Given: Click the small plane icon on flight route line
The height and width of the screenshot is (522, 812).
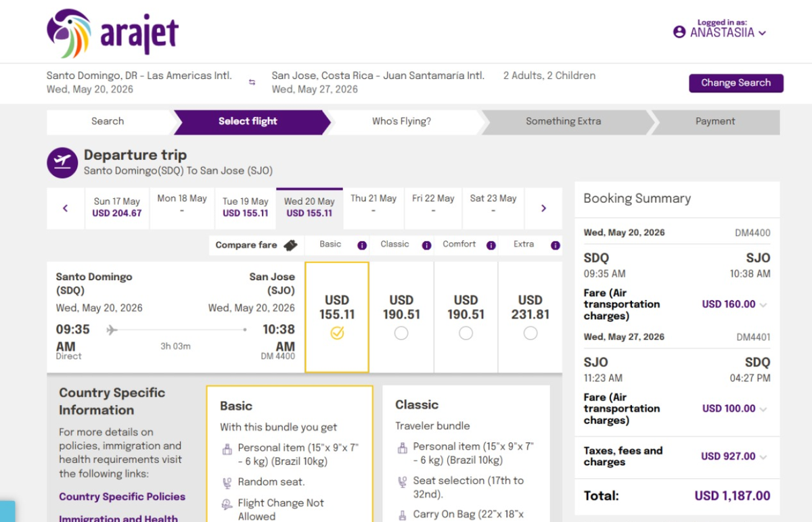Looking at the screenshot, I should click(x=112, y=330).
